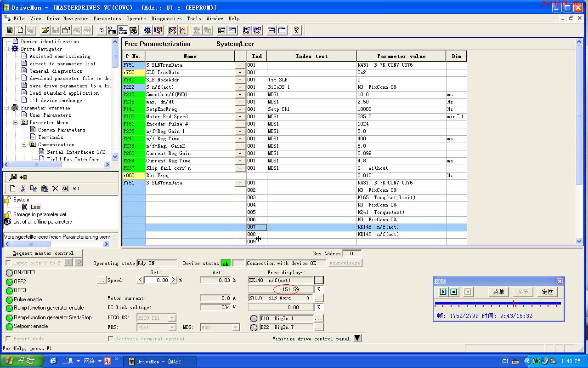Minimize the drive control panel arrow
Screen dimensions: 588x368
357,338
